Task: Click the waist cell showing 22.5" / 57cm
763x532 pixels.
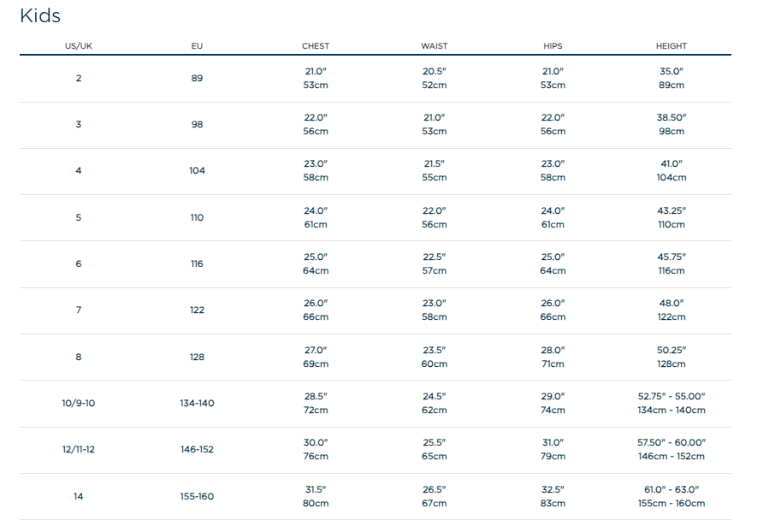Action: 434,263
